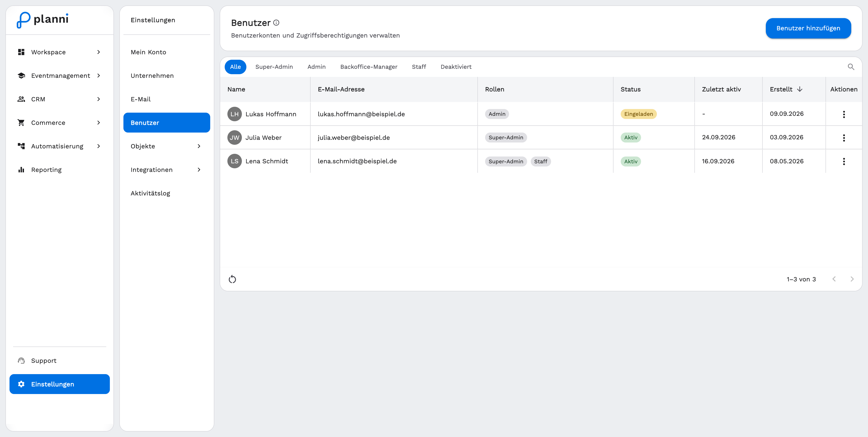The image size is (868, 437).
Task: Expand the Automatisierung chevron
Action: pos(98,146)
